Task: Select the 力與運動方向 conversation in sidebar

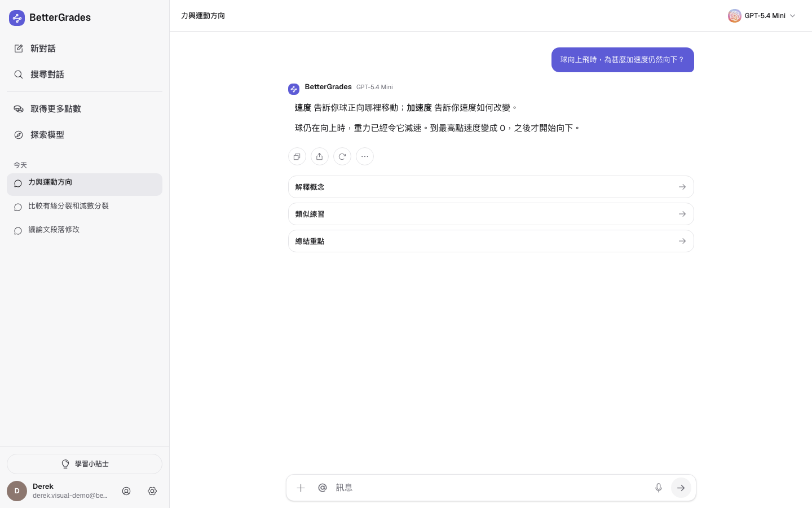Action: pos(85,185)
